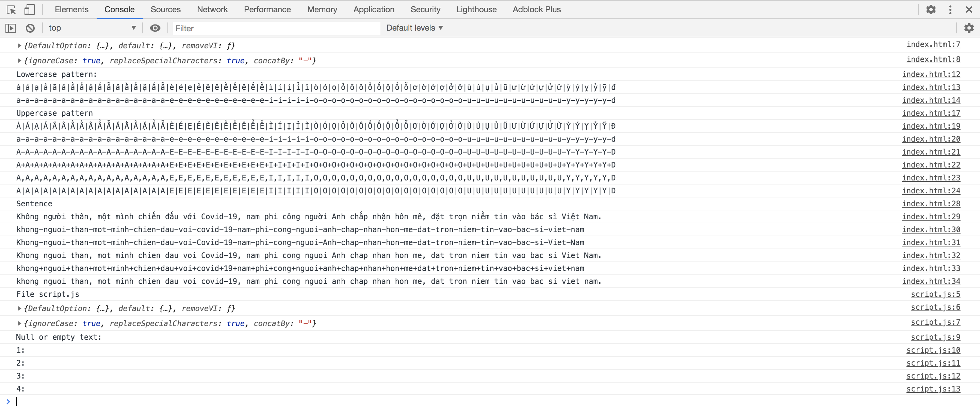This screenshot has width=980, height=416.
Task: Click the Default levels dropdown
Action: pyautogui.click(x=415, y=28)
